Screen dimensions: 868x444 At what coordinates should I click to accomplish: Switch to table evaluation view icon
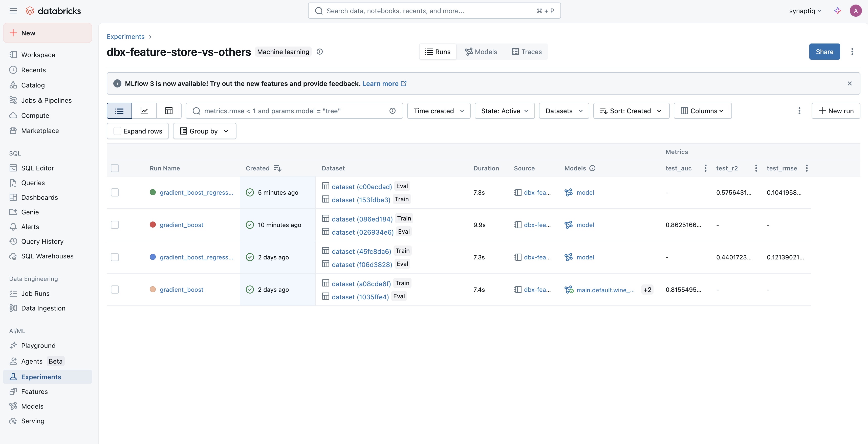point(169,111)
